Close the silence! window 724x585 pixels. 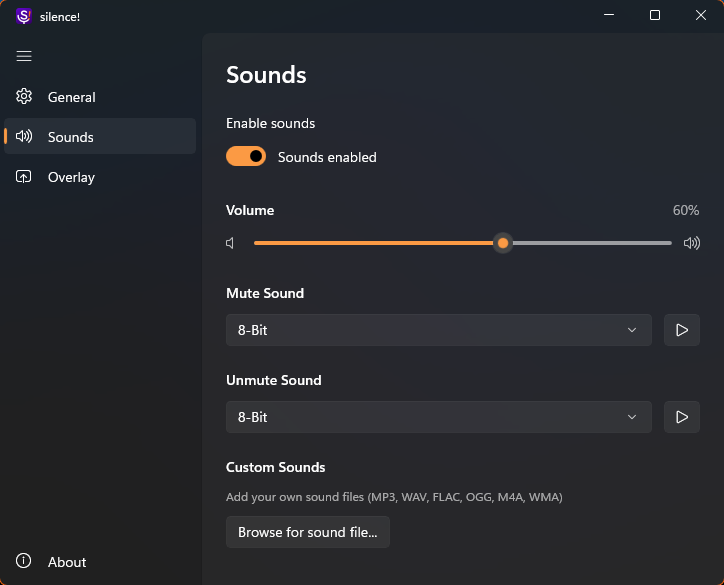pyautogui.click(x=700, y=15)
